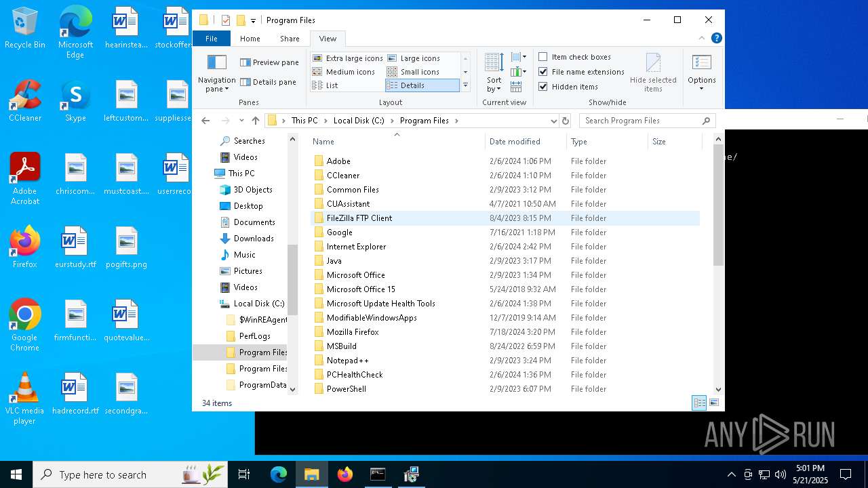The width and height of the screenshot is (868, 488).
Task: Switch to large thumbnails view button
Action: pos(714,403)
